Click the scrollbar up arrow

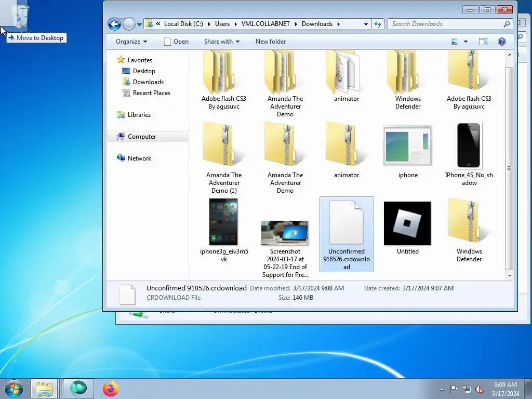(x=509, y=54)
